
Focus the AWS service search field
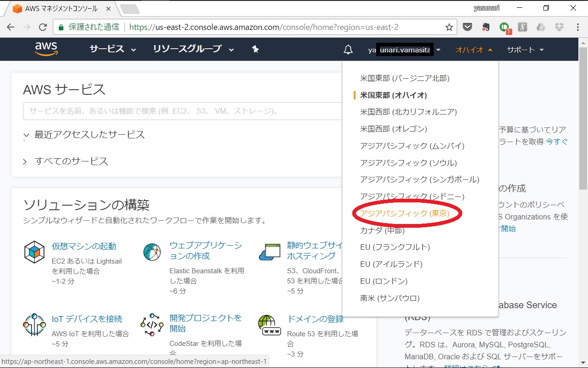[183, 111]
